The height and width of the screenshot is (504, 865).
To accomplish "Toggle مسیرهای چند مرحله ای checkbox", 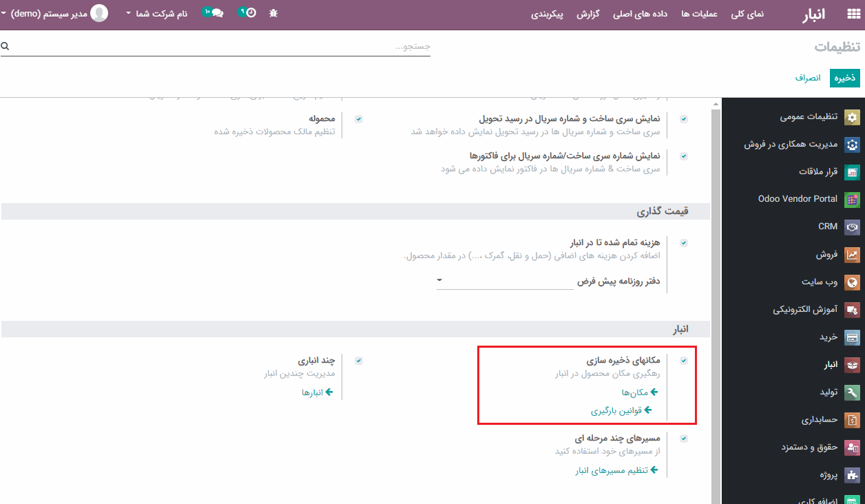I will [x=684, y=439].
